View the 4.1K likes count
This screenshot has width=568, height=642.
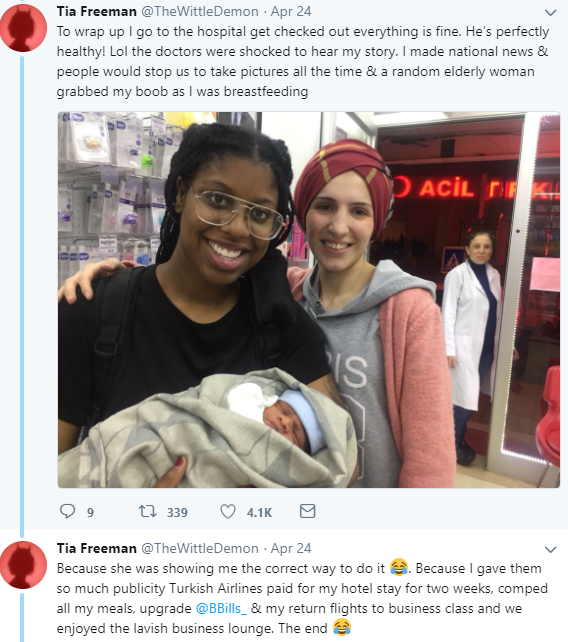[x=259, y=512]
